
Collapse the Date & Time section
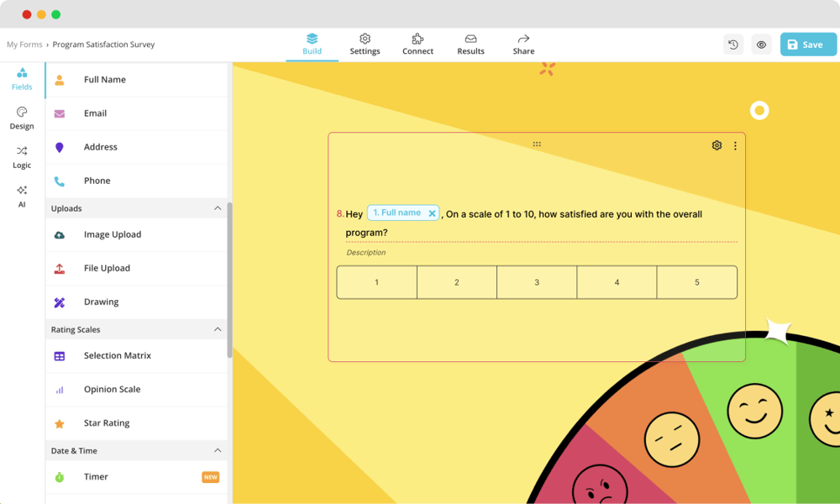pyautogui.click(x=218, y=450)
